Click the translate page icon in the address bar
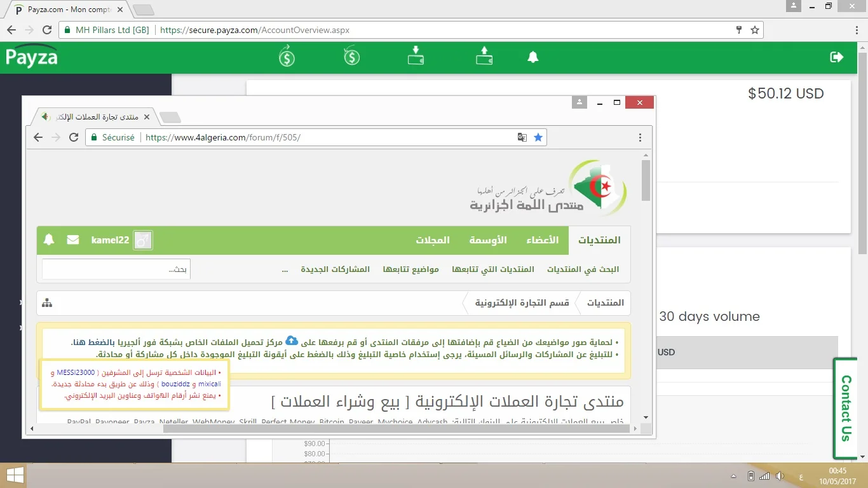This screenshot has height=488, width=868. coord(522,137)
